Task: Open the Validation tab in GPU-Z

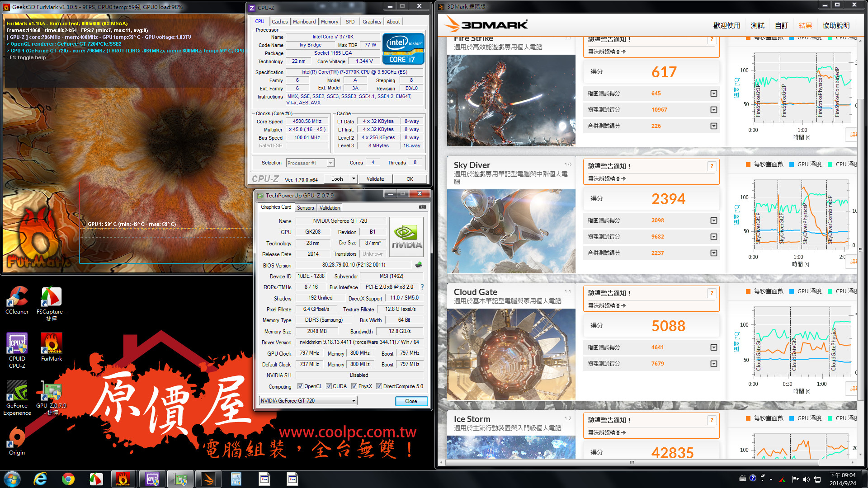Action: [330, 208]
